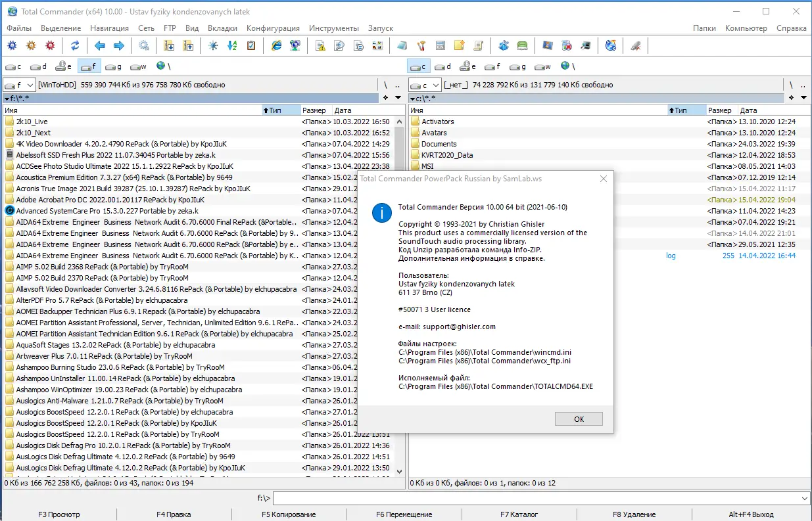
Task: Open left panel drive dropdown showing f
Action: point(19,85)
